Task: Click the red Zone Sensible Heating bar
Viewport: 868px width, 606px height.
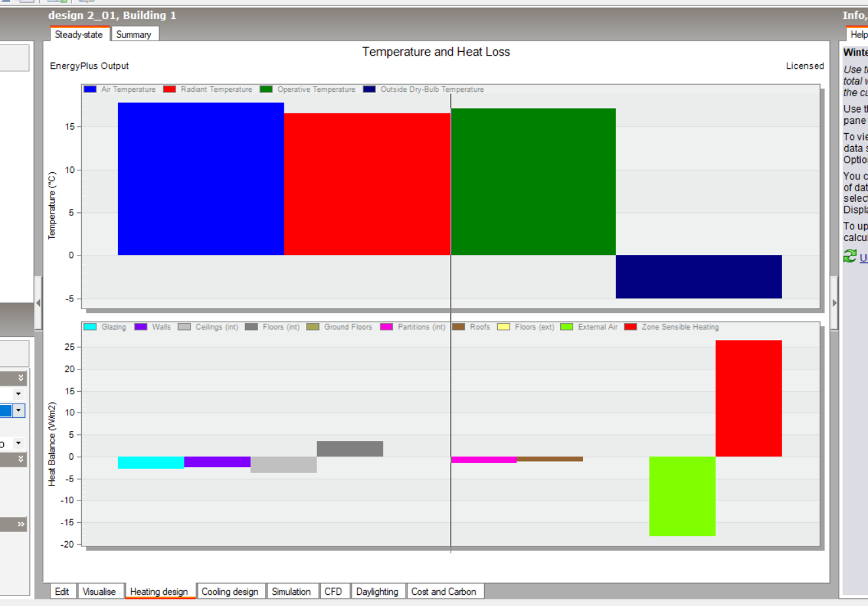Action: (x=749, y=398)
